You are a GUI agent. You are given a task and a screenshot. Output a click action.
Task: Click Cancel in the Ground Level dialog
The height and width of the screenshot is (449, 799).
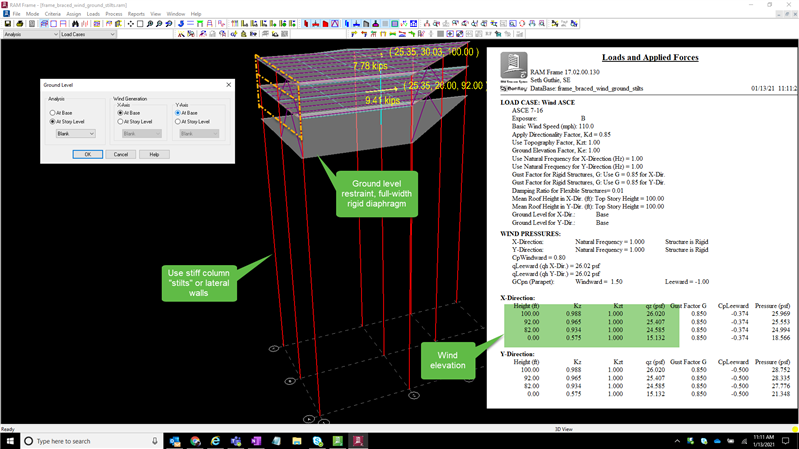120,155
